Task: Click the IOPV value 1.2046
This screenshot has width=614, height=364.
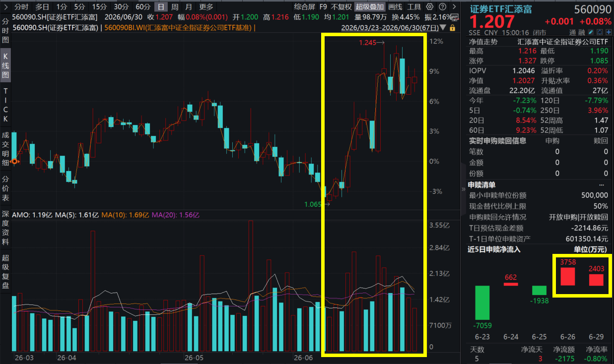Action: tap(523, 71)
